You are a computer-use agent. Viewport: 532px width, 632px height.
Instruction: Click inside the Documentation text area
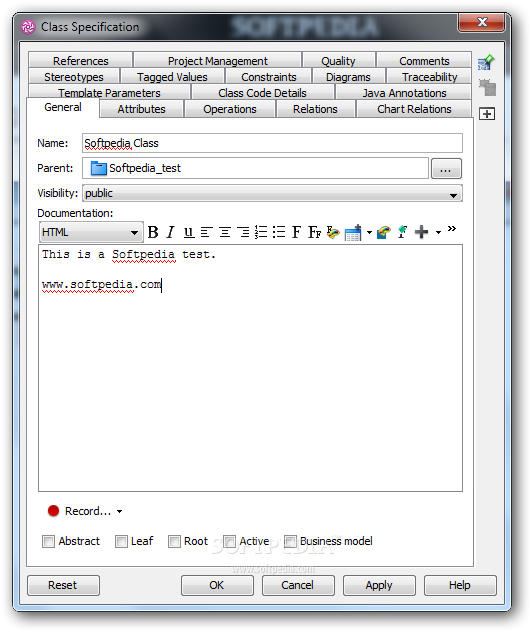[x=250, y=368]
